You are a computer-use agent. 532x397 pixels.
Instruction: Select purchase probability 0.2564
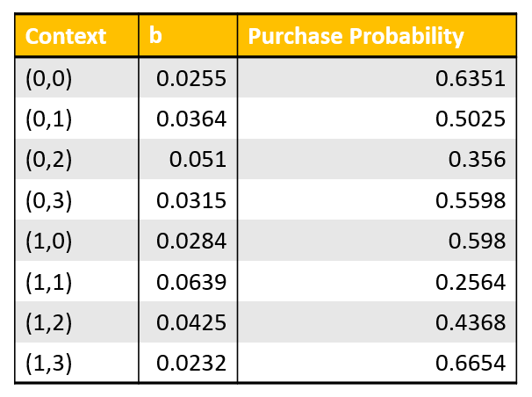[x=471, y=282]
